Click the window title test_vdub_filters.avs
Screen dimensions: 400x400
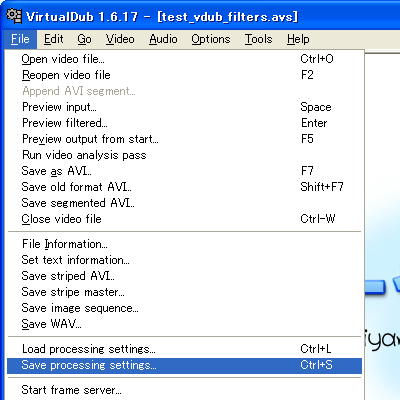click(x=228, y=17)
